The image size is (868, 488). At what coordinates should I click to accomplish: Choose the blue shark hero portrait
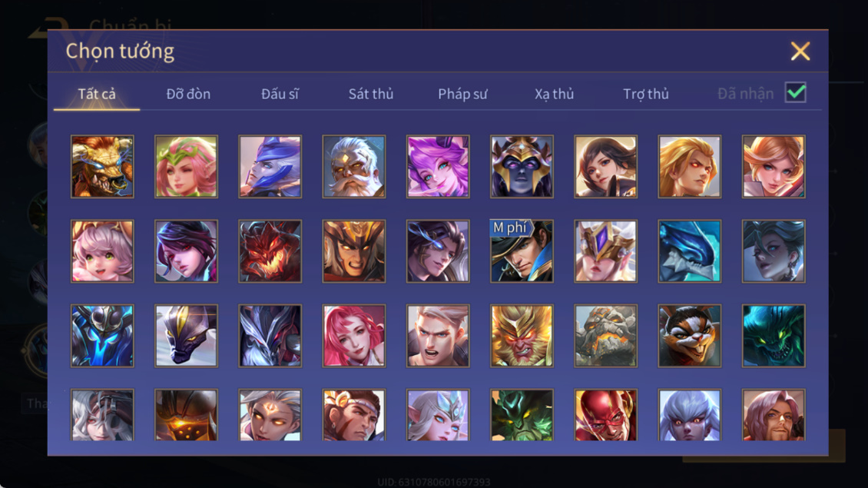point(689,251)
